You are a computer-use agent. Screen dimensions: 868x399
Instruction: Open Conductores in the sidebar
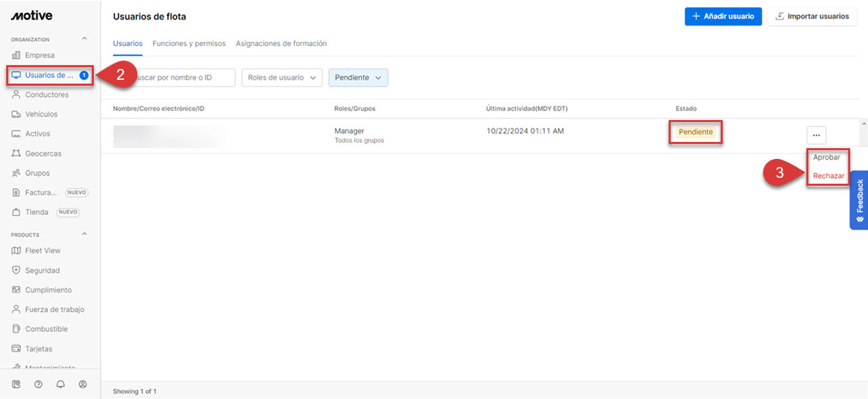pyautogui.click(x=46, y=95)
